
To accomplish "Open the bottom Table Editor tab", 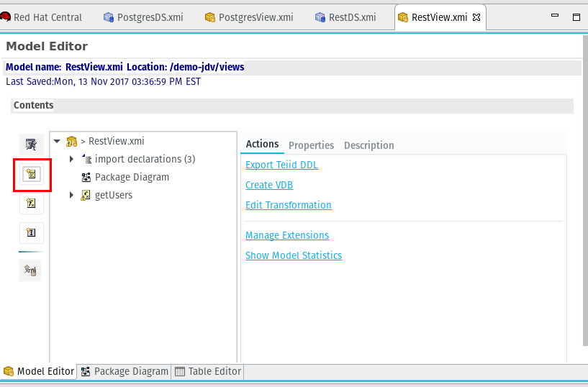I will click(x=208, y=371).
